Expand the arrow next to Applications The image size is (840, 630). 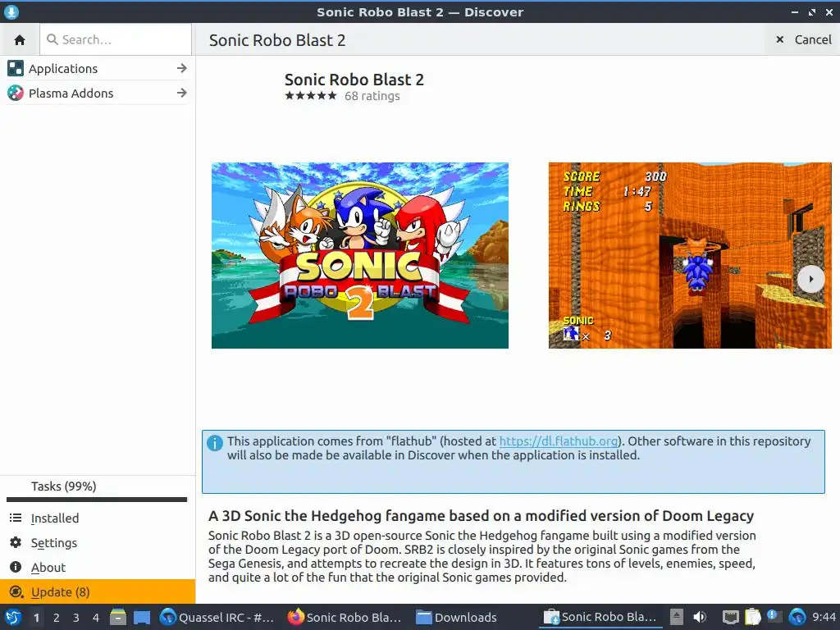coord(181,68)
